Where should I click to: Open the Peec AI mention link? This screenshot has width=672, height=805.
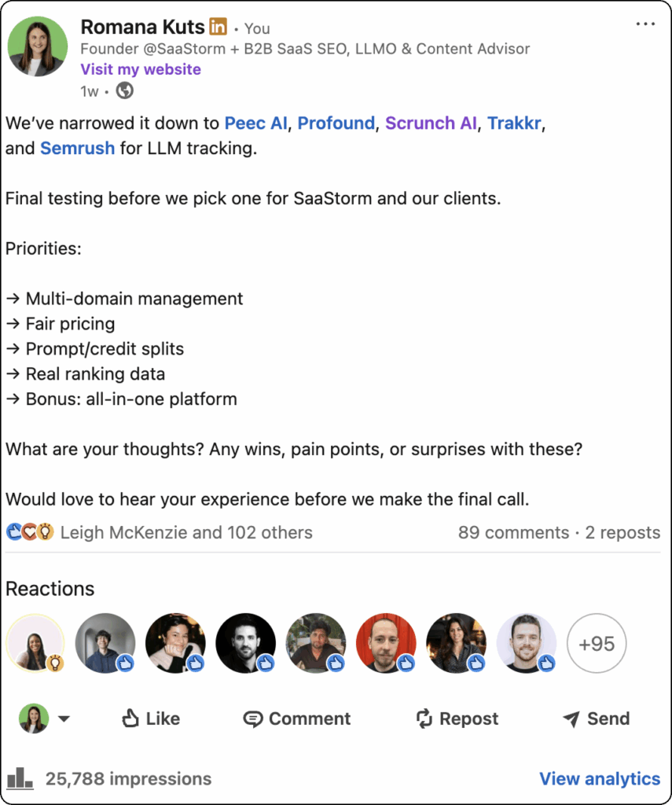tap(255, 123)
